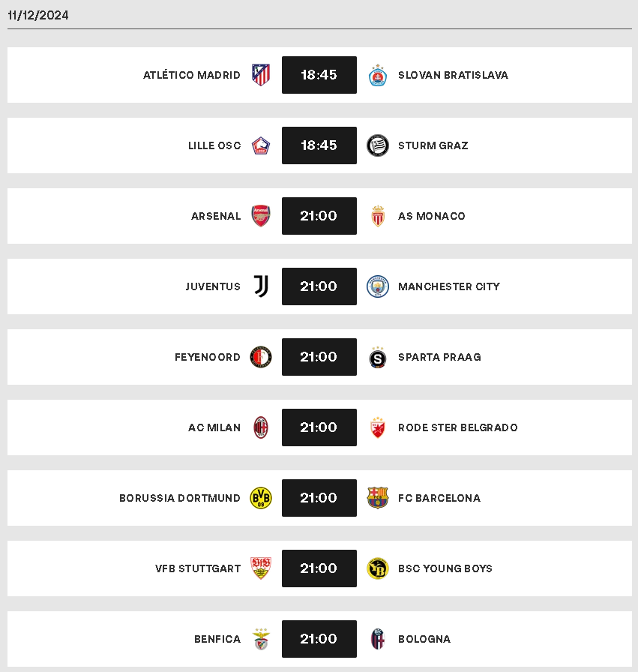Open the Juventus J logo
The image size is (638, 672).
tap(260, 286)
